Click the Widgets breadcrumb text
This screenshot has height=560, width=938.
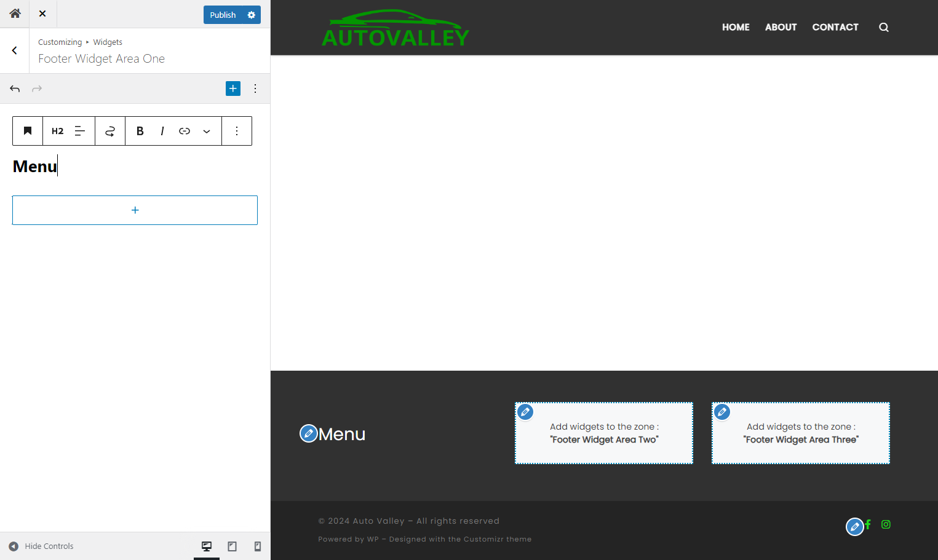click(x=108, y=42)
